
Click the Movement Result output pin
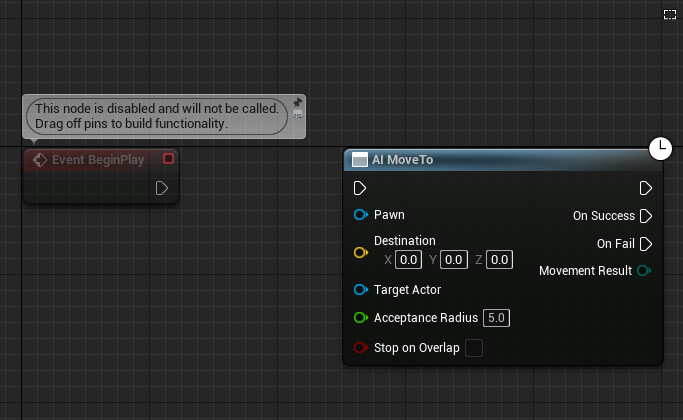[x=644, y=271]
